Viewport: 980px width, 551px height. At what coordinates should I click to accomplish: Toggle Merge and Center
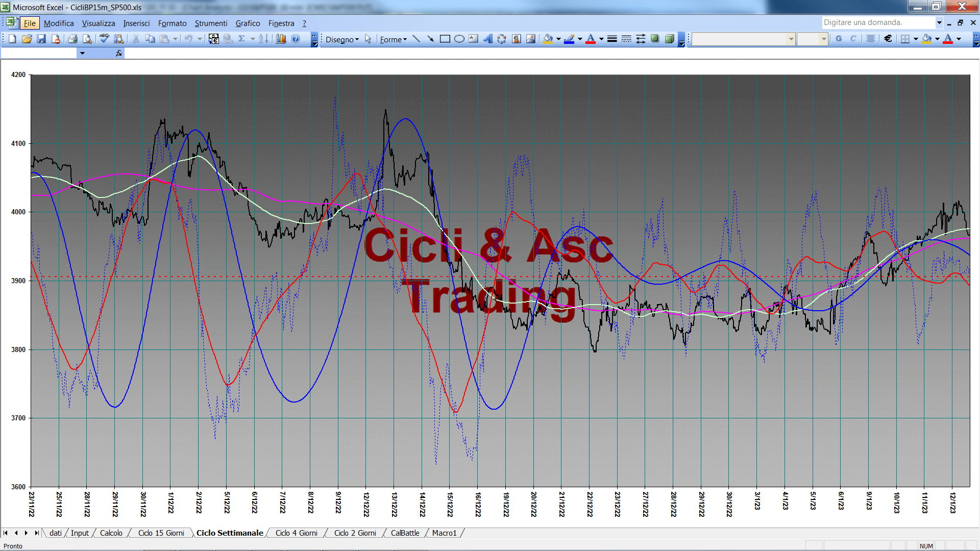click(x=871, y=39)
